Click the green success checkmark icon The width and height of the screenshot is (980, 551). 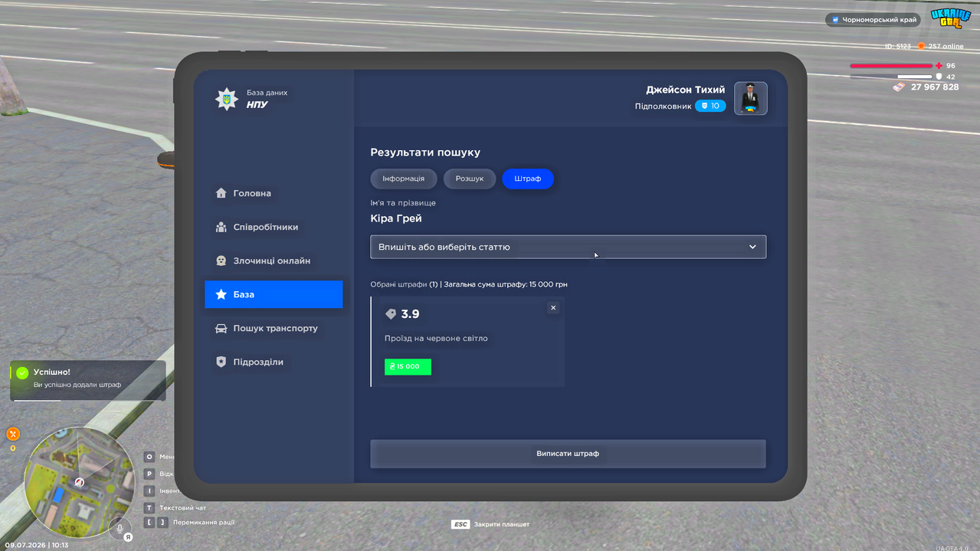click(x=22, y=372)
